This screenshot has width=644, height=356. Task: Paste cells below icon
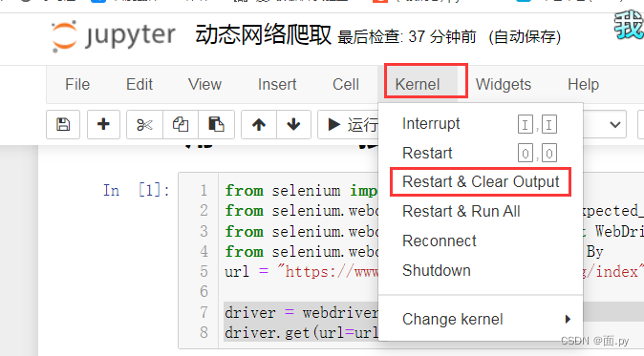click(x=216, y=124)
